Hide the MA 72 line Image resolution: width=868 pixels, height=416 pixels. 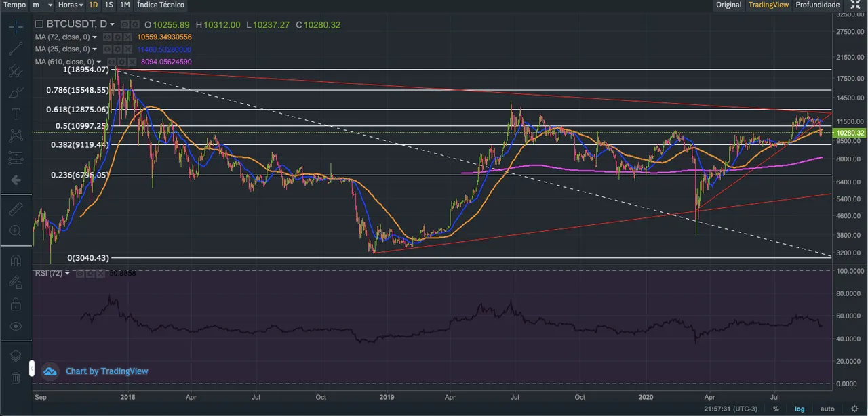click(108, 37)
